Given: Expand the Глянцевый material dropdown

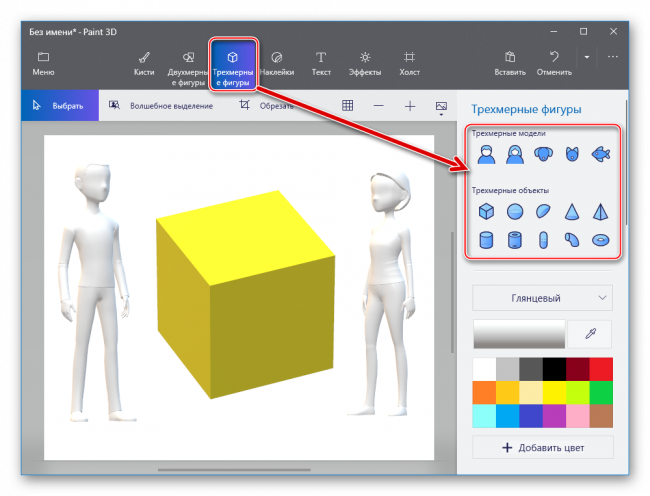Looking at the screenshot, I should 542,297.
